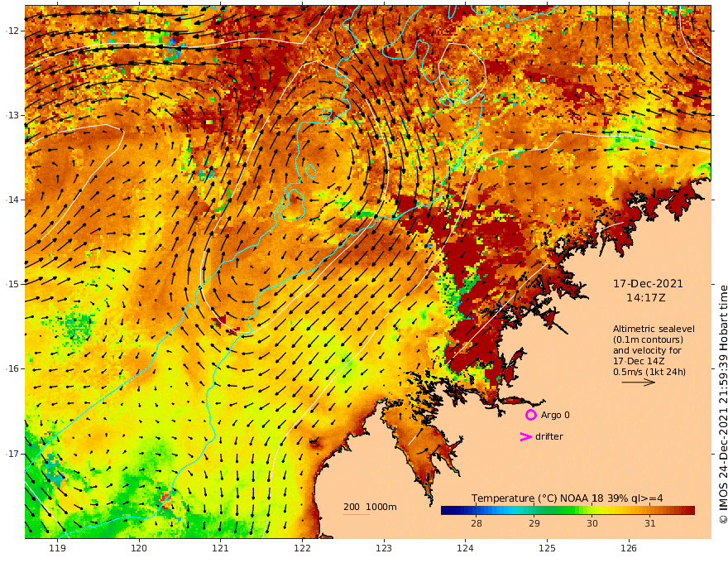This screenshot has height=563, width=728.
Task: Click the latitude '-13' axis label
Action: (x=12, y=115)
